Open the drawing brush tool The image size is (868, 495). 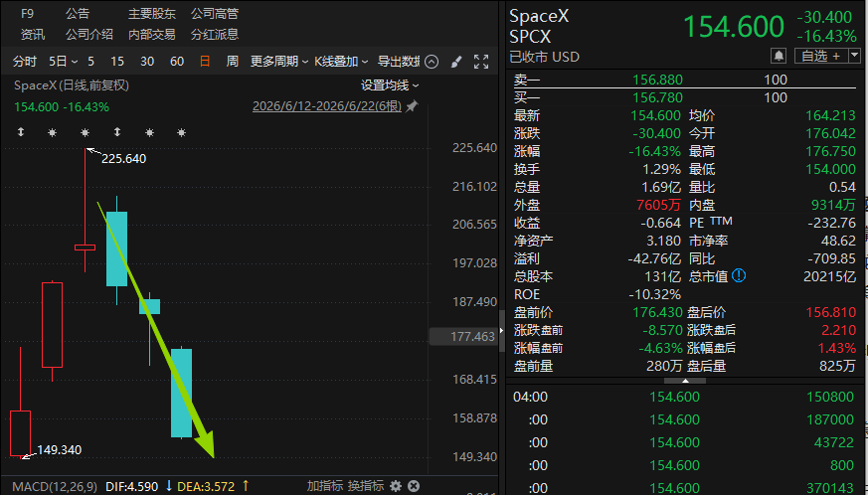tap(456, 62)
